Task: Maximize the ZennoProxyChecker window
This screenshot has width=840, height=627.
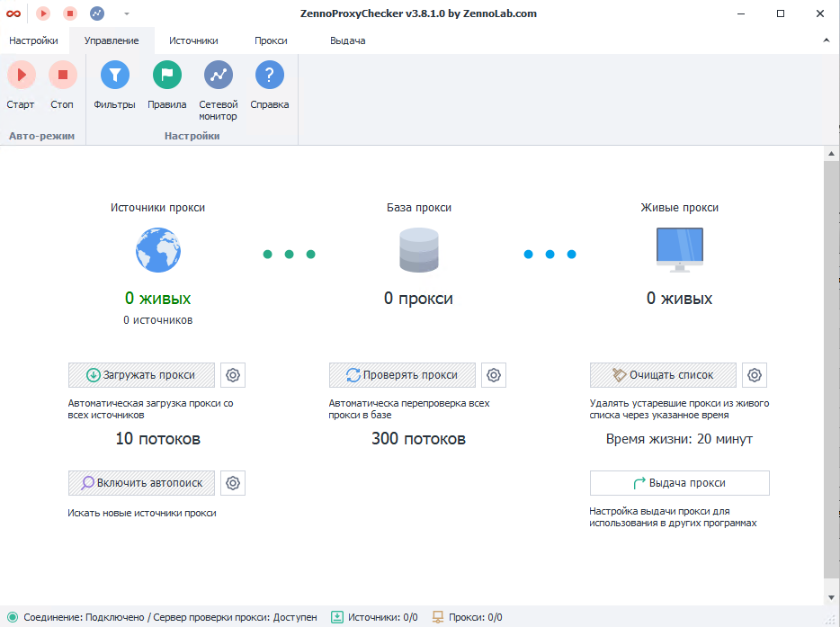Action: coord(781,13)
